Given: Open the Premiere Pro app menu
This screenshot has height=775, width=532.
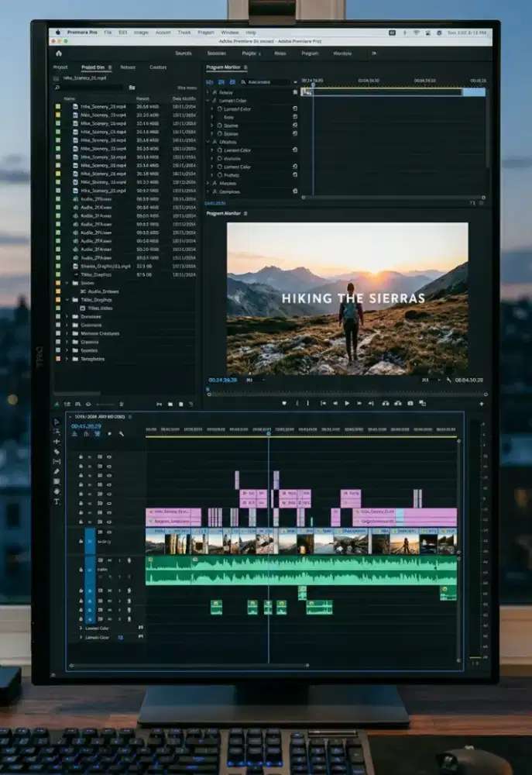Looking at the screenshot, I should coord(82,33).
